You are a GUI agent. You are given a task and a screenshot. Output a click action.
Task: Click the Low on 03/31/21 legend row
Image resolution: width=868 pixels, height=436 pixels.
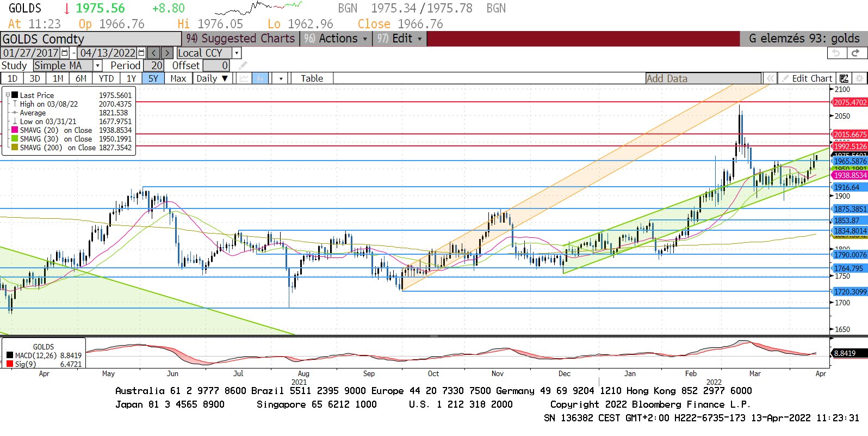[72, 121]
